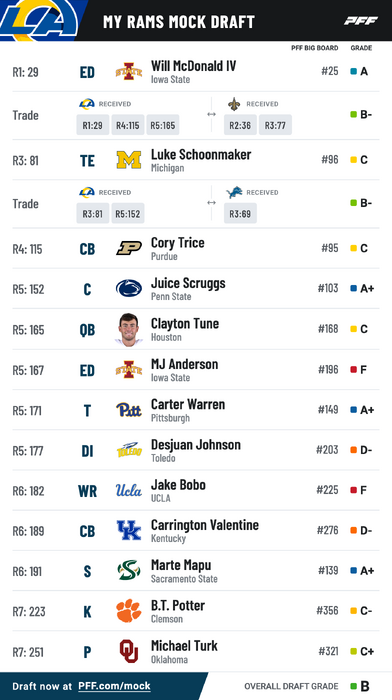
Task: Click the LA Rams logo in header
Action: (x=38, y=20)
